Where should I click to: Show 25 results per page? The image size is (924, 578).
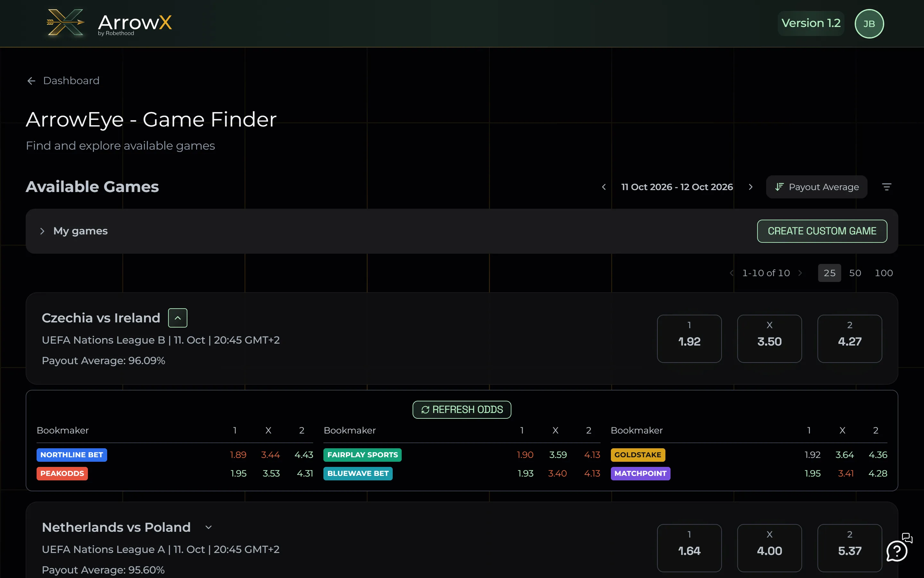tap(829, 273)
